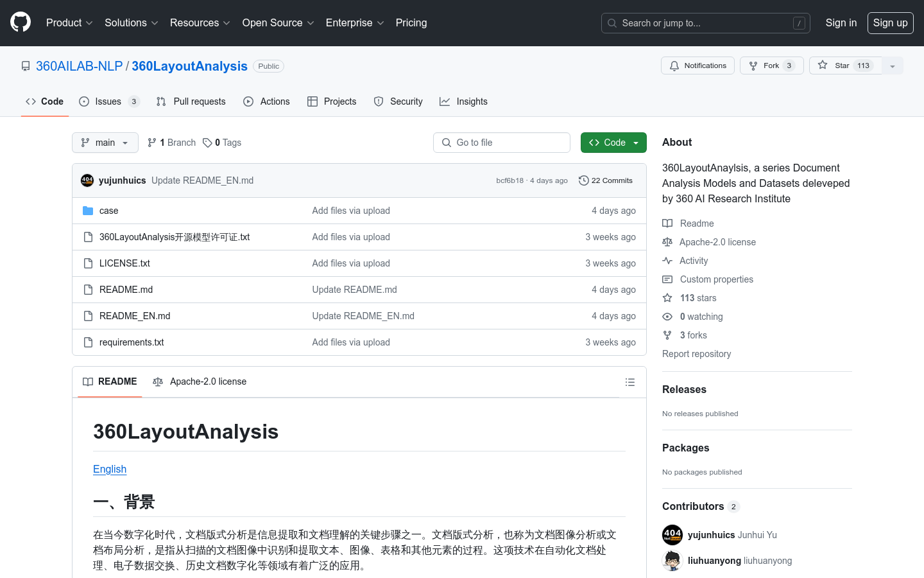Screen dimensions: 924x578
Task: Switch to the Insights tab
Action: click(x=463, y=101)
